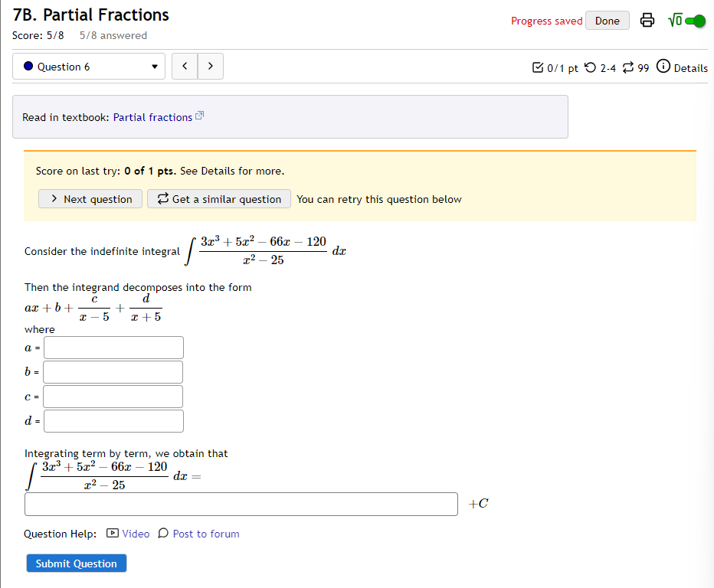The height and width of the screenshot is (588, 714).
Task: Click the input field for coefficient a
Action: [x=113, y=347]
